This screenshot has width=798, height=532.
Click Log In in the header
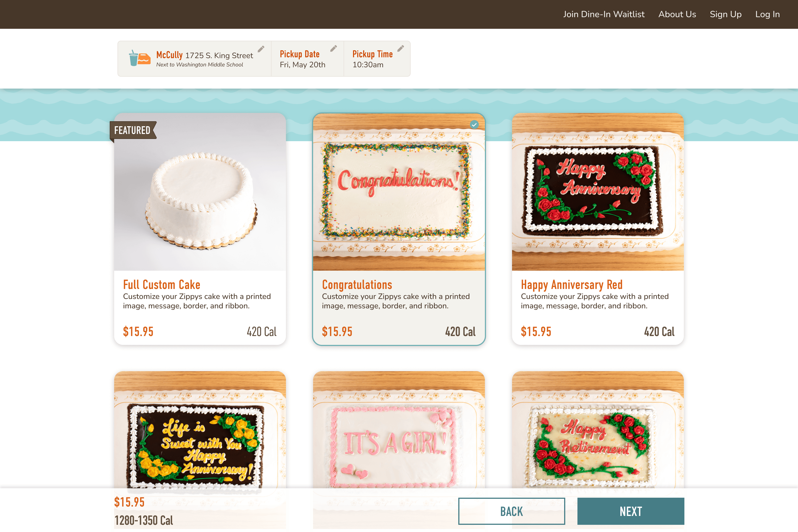tap(768, 14)
